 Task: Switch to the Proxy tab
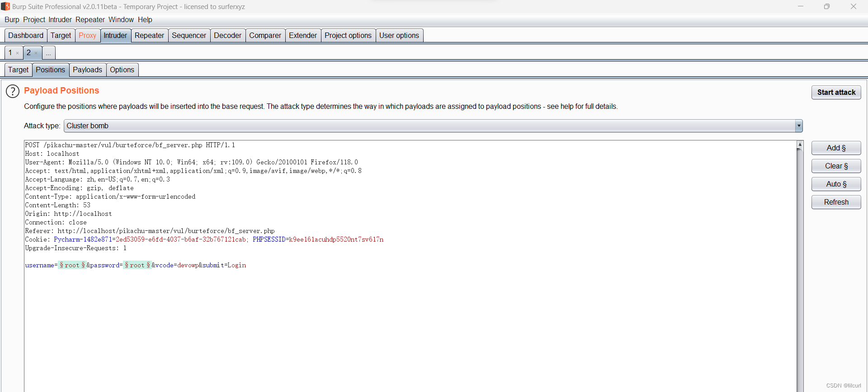[87, 36]
